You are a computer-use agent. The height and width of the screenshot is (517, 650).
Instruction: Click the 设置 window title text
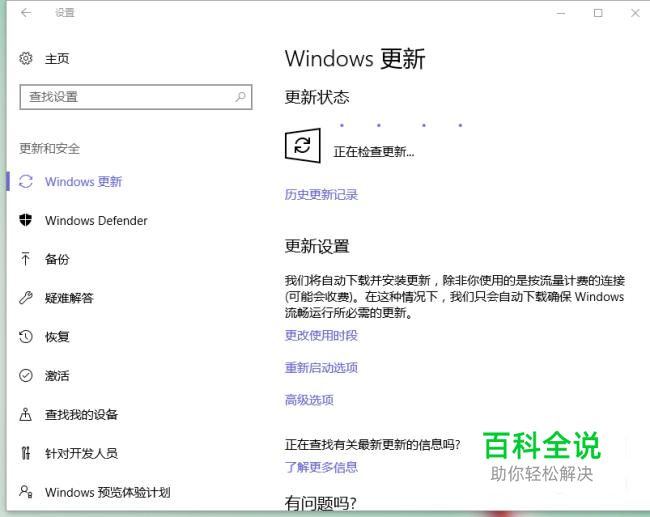pyautogui.click(x=65, y=13)
